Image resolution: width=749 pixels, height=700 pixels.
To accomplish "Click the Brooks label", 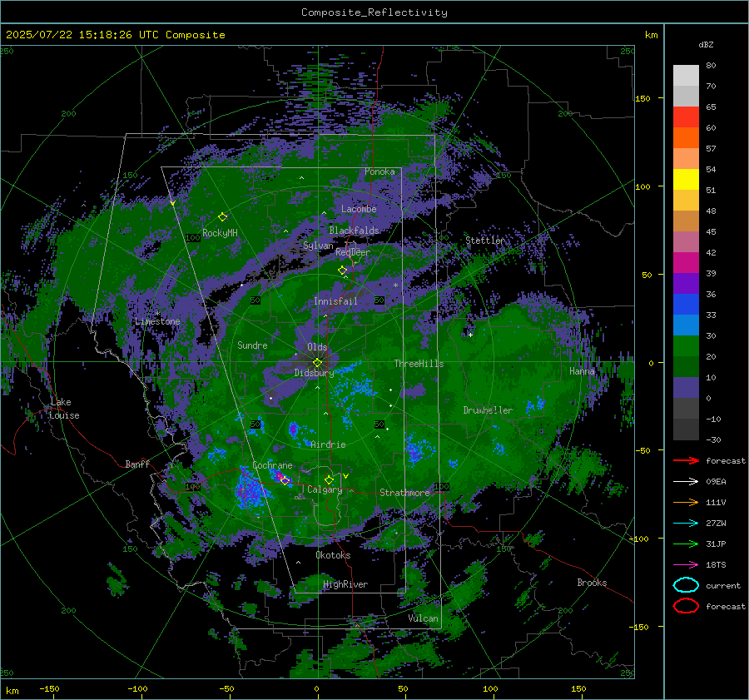I will pos(592,583).
